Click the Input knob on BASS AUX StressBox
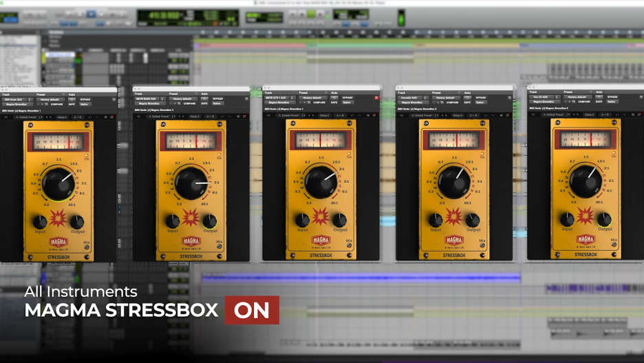Viewport: 644px width, 363px height. pyautogui.click(x=173, y=221)
